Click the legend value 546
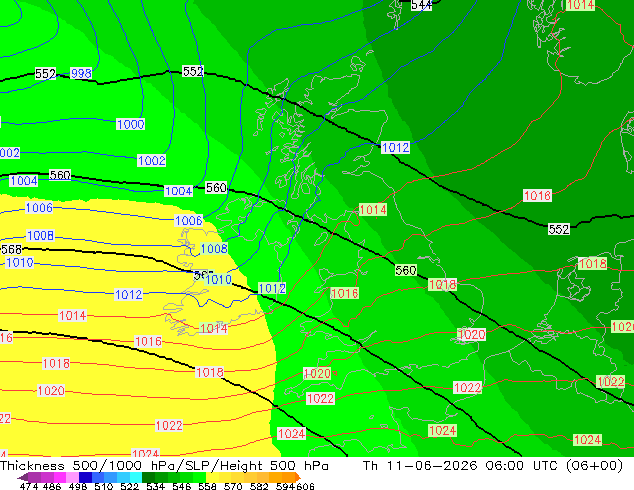634x490 pixels. pyautogui.click(x=182, y=486)
